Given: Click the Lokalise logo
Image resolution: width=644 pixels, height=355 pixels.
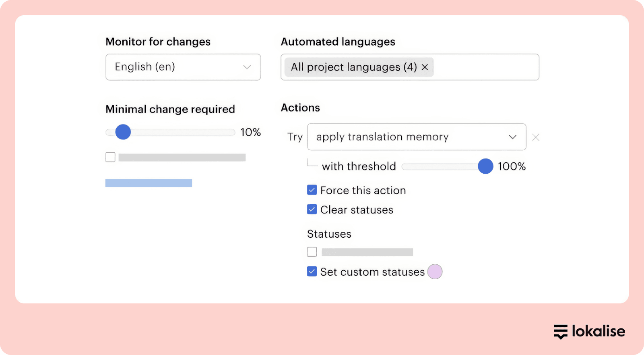Looking at the screenshot, I should [x=589, y=332].
